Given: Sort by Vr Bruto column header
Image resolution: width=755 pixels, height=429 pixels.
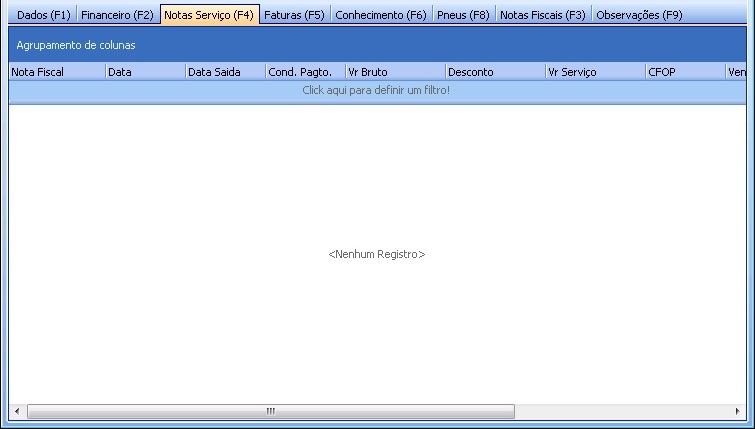Looking at the screenshot, I should click(394, 72).
